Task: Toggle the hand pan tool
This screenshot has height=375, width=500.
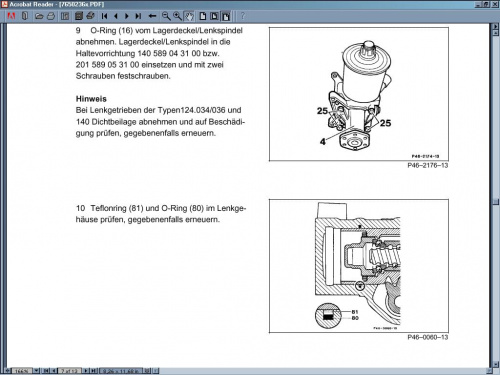Action: (x=189, y=16)
